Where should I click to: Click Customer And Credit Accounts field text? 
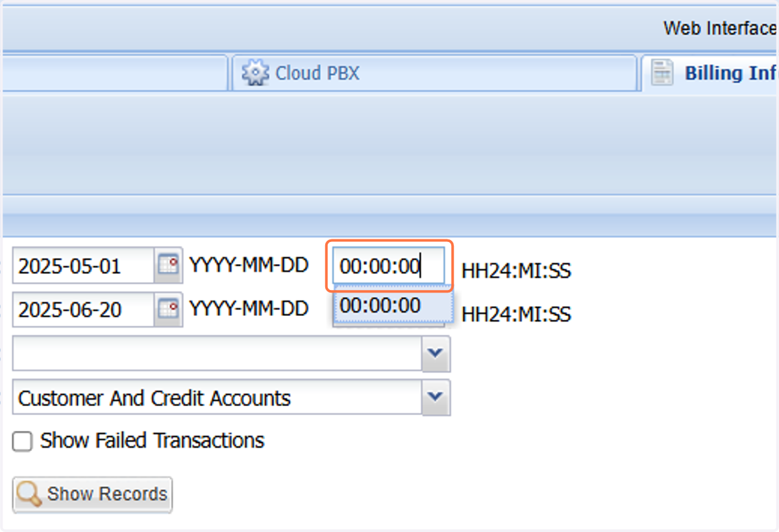[x=155, y=398]
